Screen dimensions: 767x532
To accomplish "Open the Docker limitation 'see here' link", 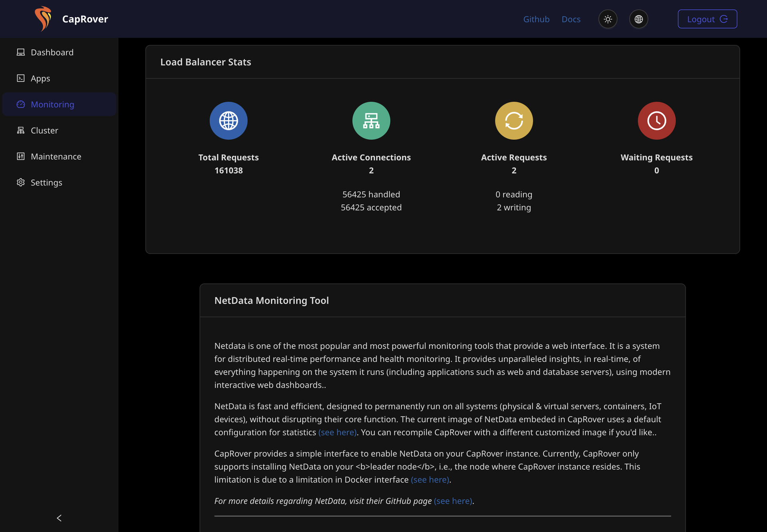I will click(x=430, y=480).
